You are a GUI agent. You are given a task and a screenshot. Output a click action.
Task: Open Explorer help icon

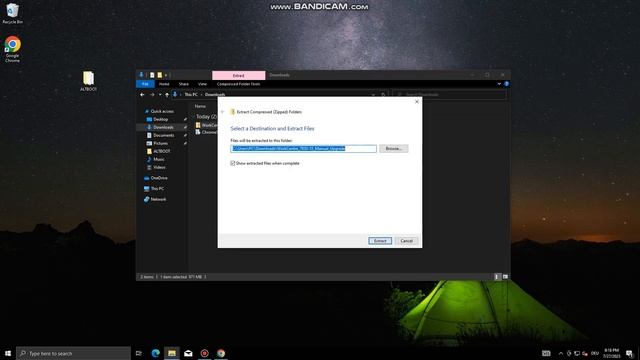click(507, 84)
